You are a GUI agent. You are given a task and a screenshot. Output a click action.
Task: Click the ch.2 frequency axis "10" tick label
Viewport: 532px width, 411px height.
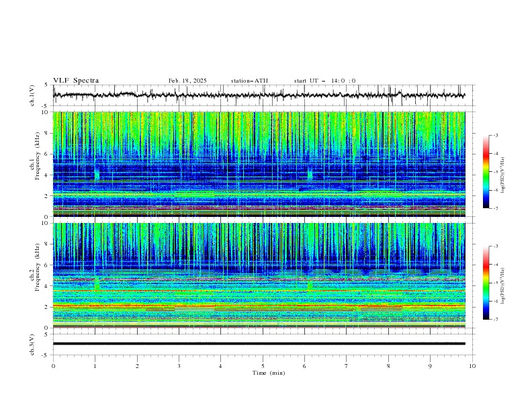[46, 223]
